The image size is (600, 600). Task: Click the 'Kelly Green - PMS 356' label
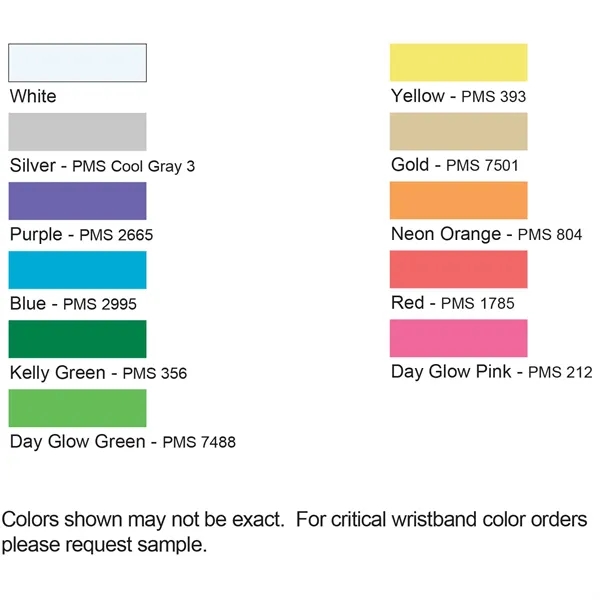tap(98, 374)
